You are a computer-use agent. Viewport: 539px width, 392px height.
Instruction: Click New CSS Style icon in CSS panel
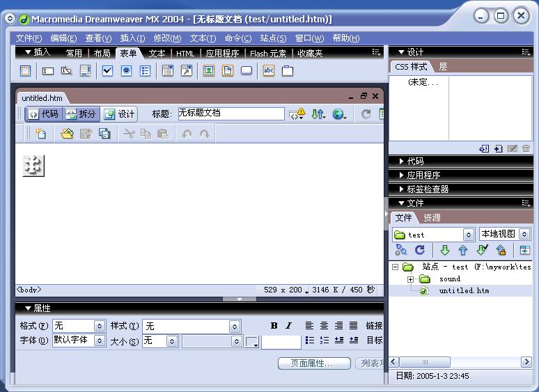coord(498,148)
